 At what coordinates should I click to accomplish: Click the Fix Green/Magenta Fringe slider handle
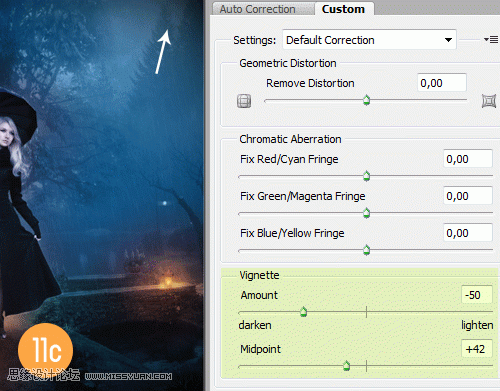[x=366, y=213]
